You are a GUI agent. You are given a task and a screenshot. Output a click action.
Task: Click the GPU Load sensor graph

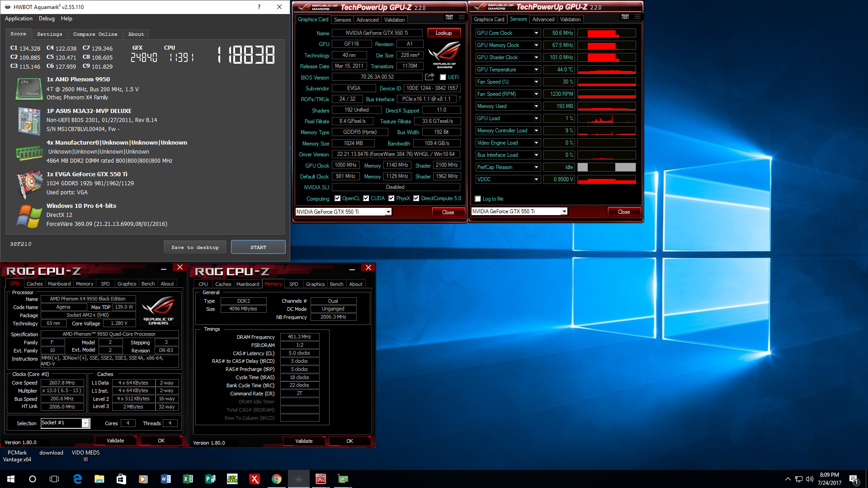607,118
